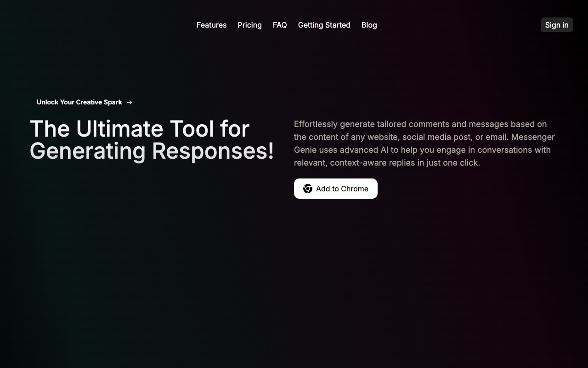Click the Chrome logo icon
Image resolution: width=588 pixels, height=368 pixels.
pos(308,189)
